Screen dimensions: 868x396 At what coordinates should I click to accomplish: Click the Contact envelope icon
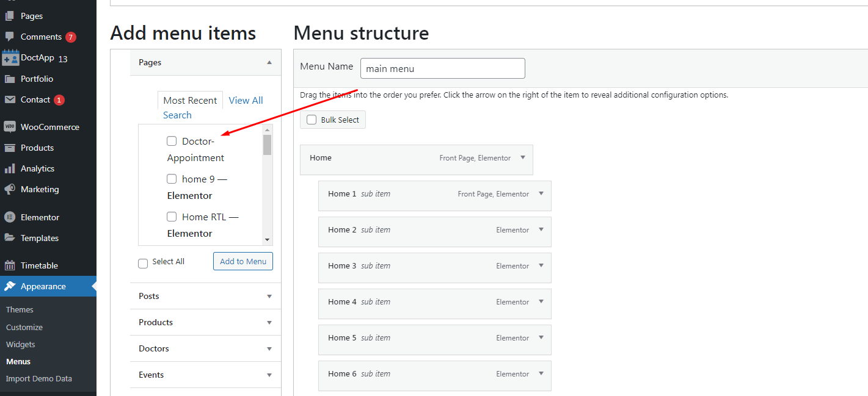(10, 99)
